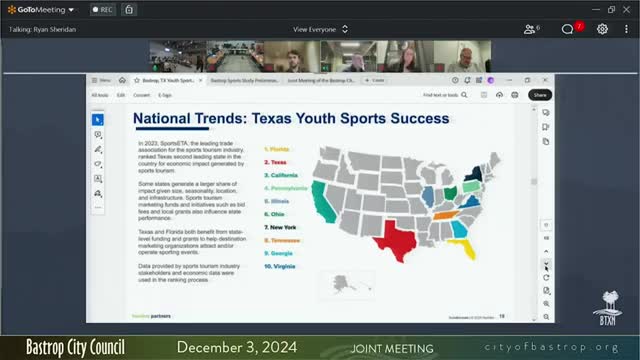Toggle the REC recording button
Viewport: 640px width, 360px height.
pos(102,9)
